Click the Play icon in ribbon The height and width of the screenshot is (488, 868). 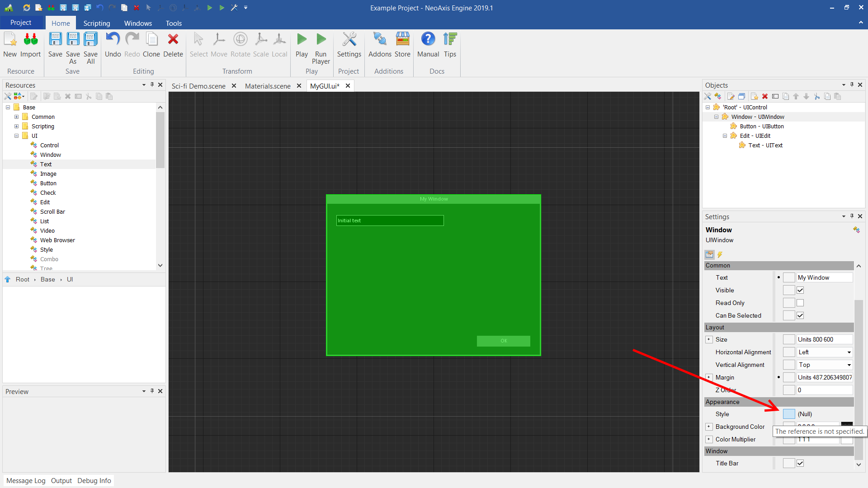point(302,40)
